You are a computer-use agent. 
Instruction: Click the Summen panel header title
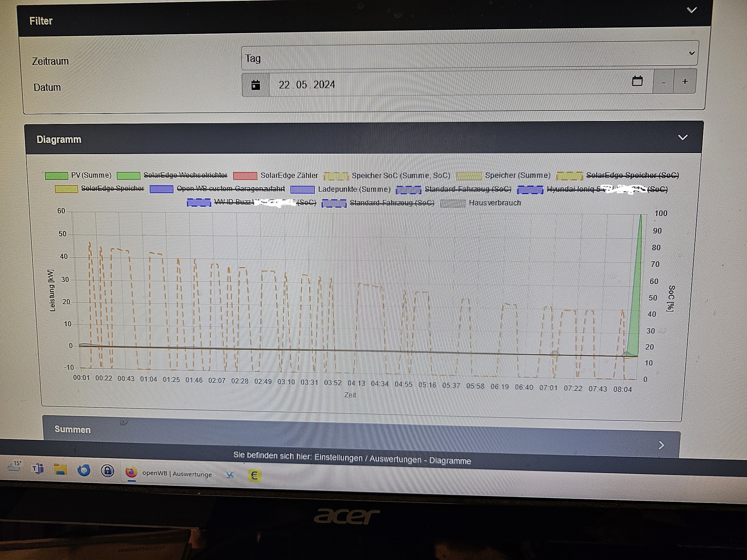coord(72,429)
